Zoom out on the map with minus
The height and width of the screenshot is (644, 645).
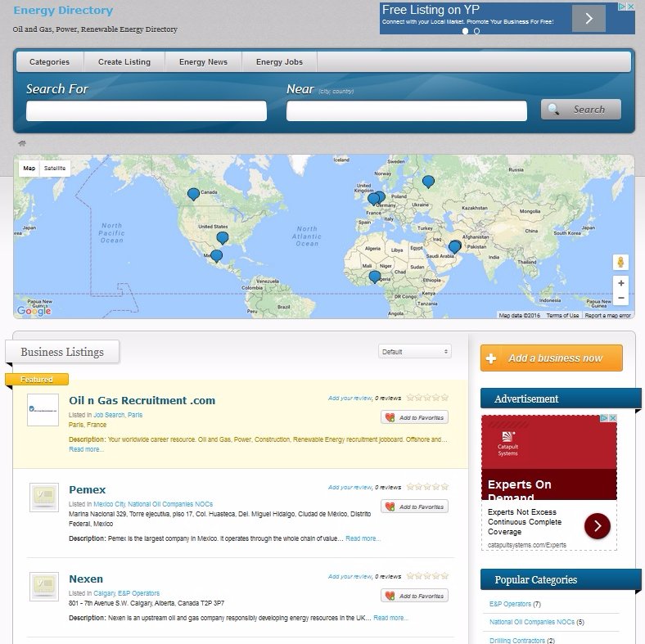click(620, 298)
